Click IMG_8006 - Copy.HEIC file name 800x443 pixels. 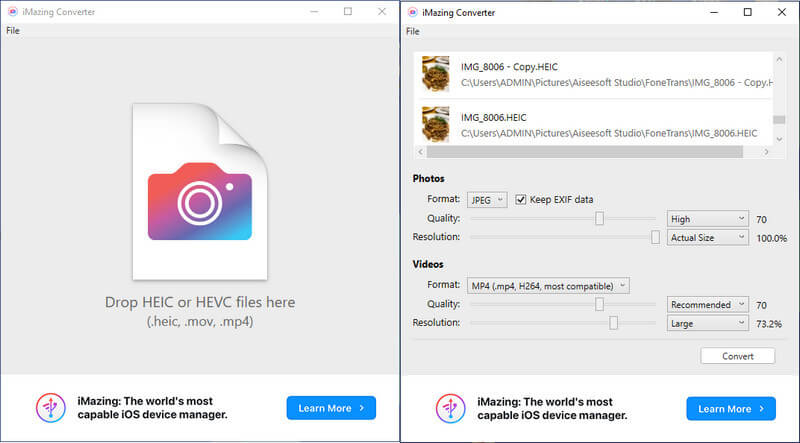click(x=509, y=67)
